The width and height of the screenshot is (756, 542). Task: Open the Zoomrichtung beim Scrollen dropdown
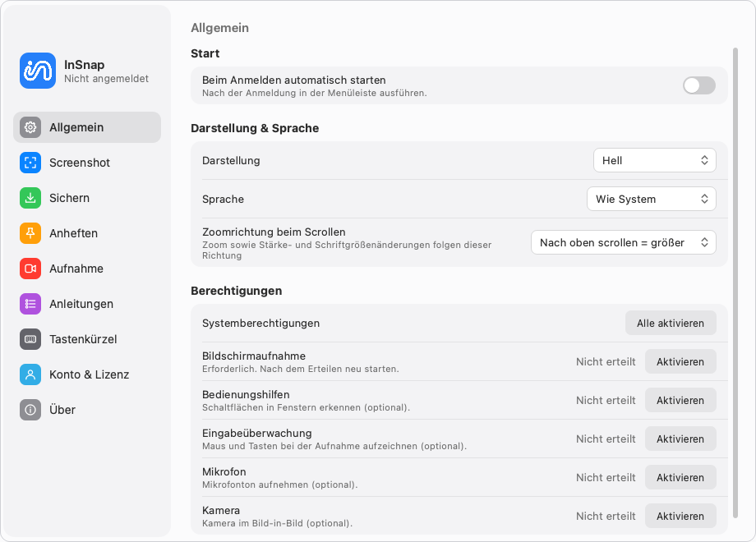click(x=624, y=242)
